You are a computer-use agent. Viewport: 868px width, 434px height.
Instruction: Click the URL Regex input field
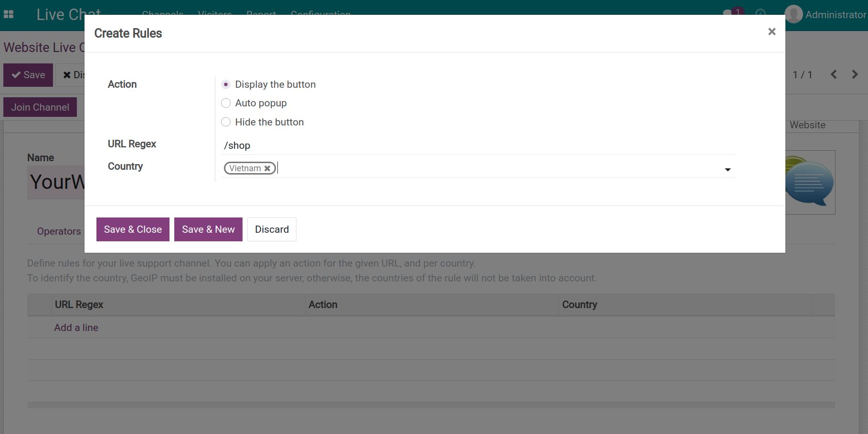477,145
